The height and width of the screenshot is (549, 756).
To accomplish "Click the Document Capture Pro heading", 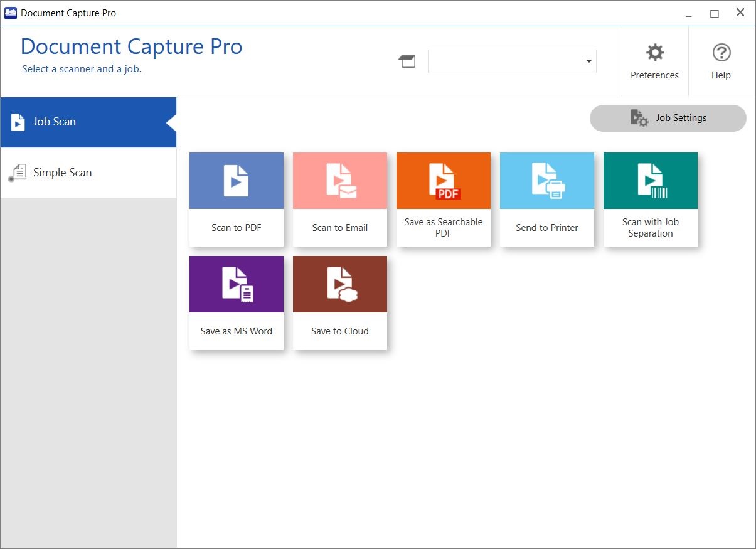I will [x=131, y=46].
